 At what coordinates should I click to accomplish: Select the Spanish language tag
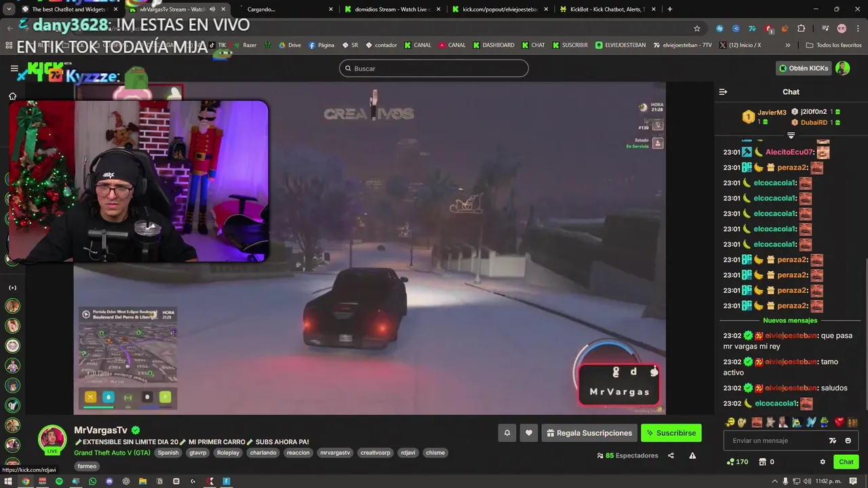pyautogui.click(x=168, y=453)
